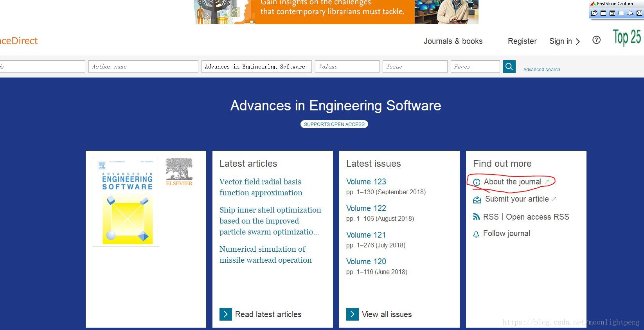Open Numerical simulation of missile warhead article

266,254
